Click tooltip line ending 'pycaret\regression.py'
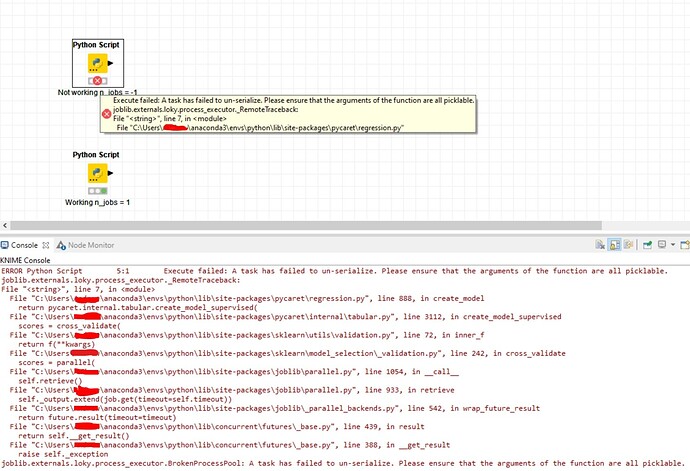 coord(261,128)
